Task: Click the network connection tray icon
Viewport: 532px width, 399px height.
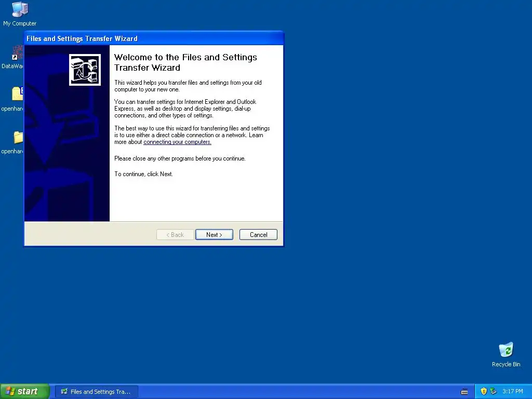Action: tap(494, 391)
